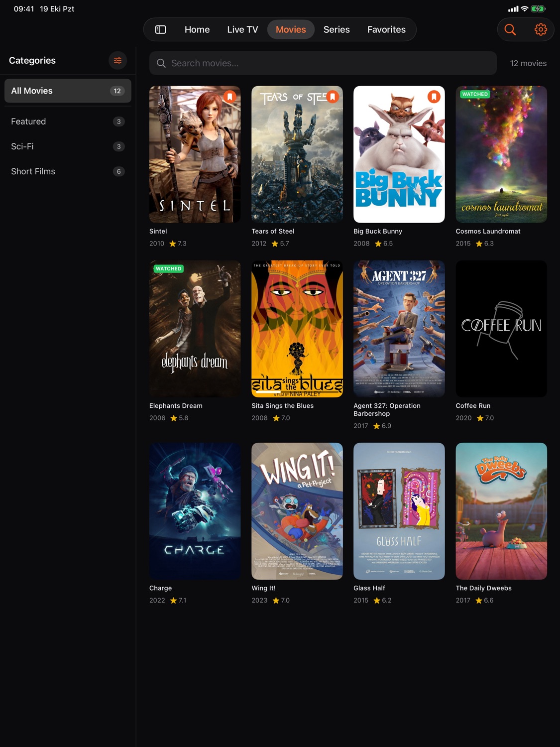Image resolution: width=560 pixels, height=747 pixels.
Task: Toggle the sidebar panel icon
Action: pyautogui.click(x=160, y=29)
